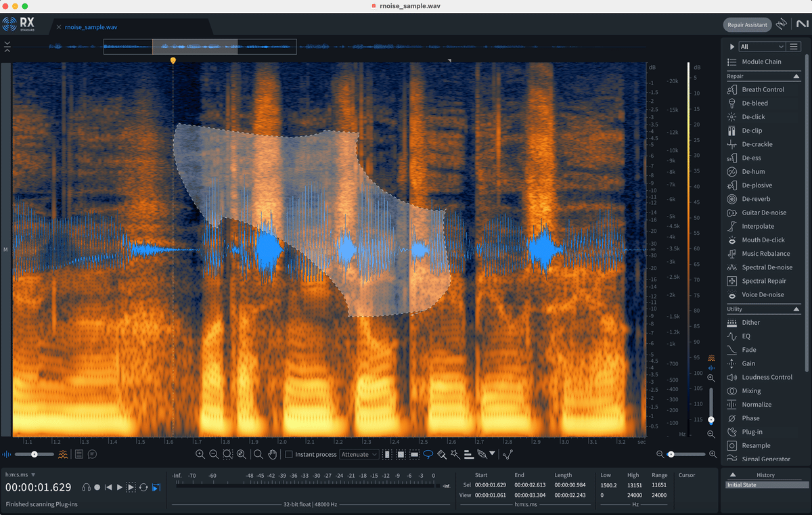The image size is (812, 515).
Task: Toggle the time selection tool
Action: tap(388, 454)
